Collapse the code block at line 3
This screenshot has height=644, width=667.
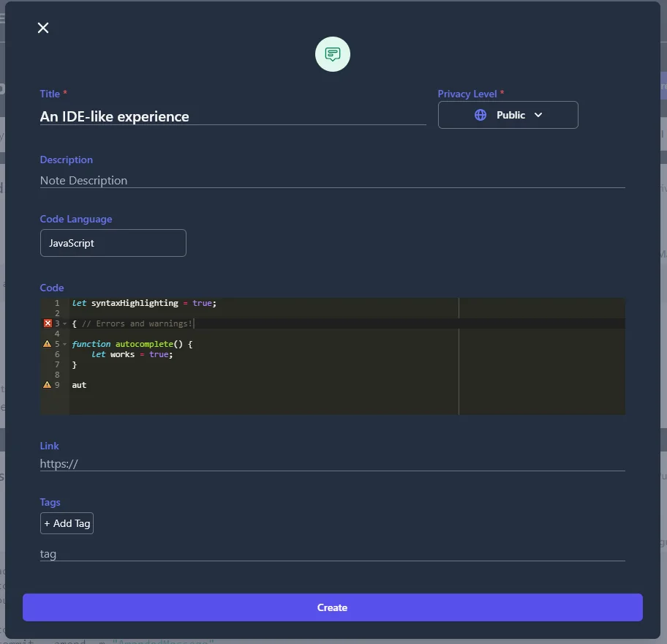pyautogui.click(x=64, y=323)
